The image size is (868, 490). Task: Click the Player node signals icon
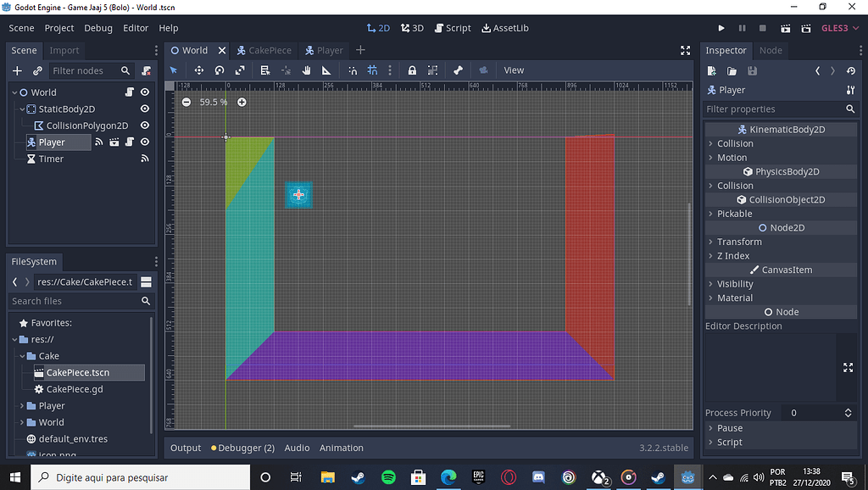tap(98, 142)
